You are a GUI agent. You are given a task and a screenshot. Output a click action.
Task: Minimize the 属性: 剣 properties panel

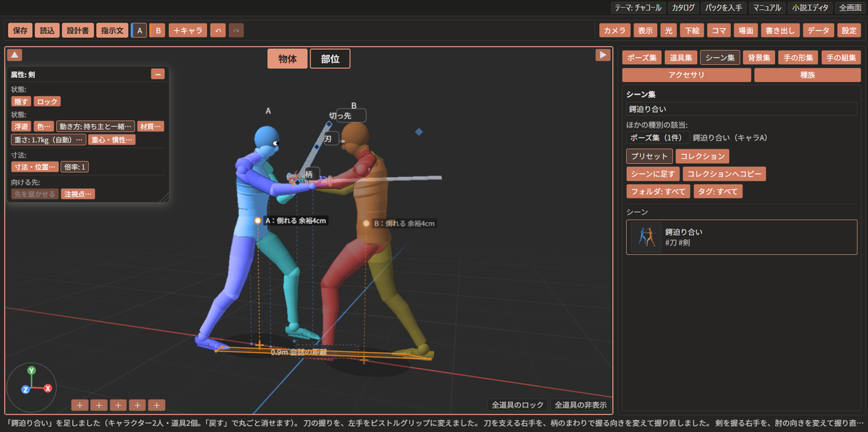click(158, 74)
